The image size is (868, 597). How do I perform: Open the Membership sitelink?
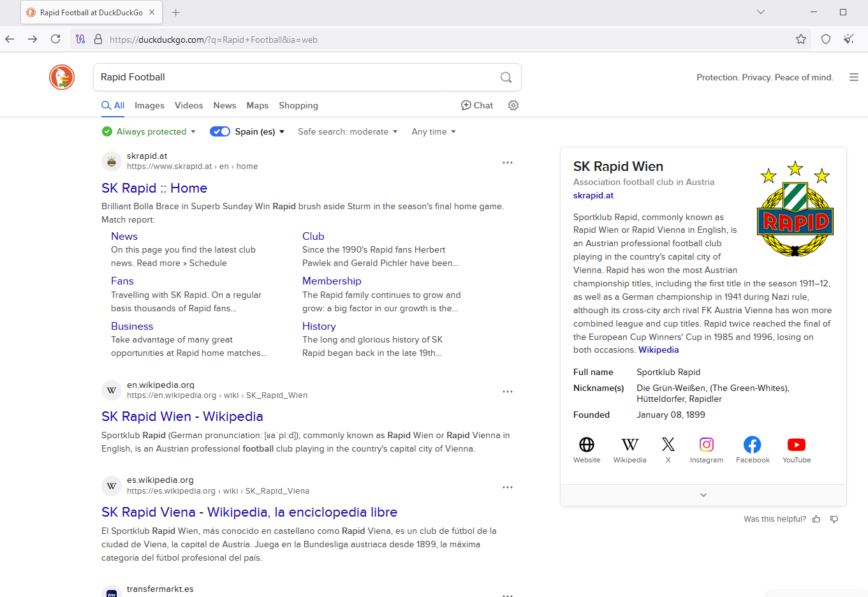pos(332,281)
